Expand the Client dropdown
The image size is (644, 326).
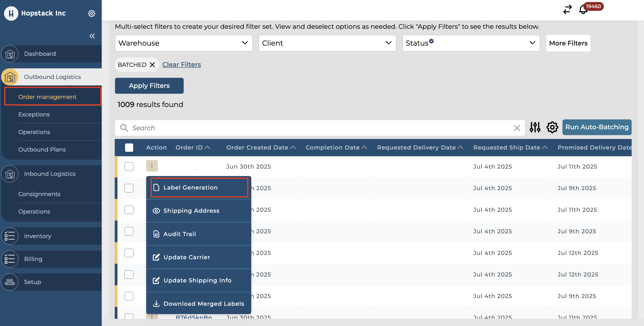coord(327,43)
